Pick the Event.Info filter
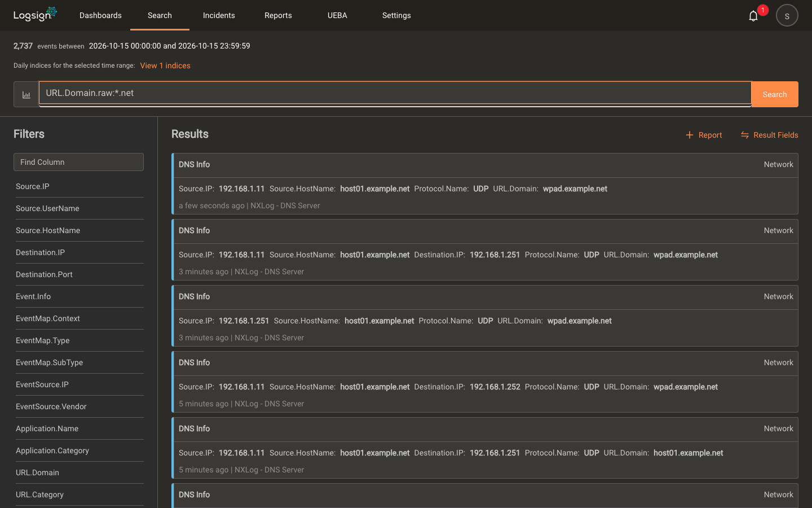This screenshot has height=508, width=812. (x=78, y=296)
